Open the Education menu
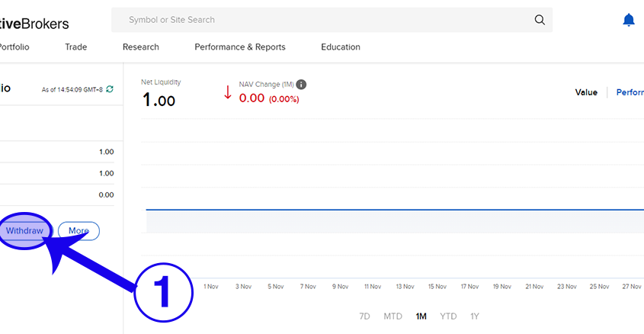Viewport: 644px width, 334px height. coord(341,47)
